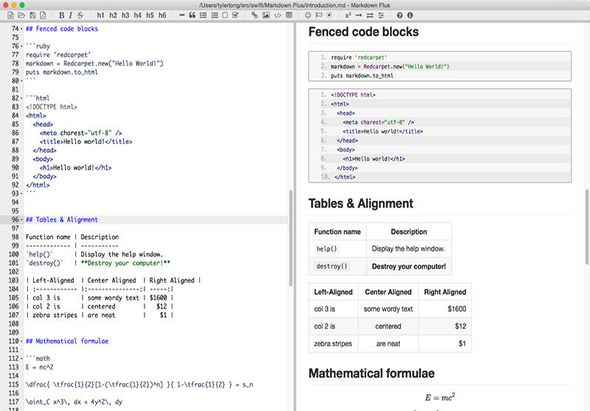
Task: Click the 'Fenced code blocks' preview heading
Action: click(x=363, y=32)
